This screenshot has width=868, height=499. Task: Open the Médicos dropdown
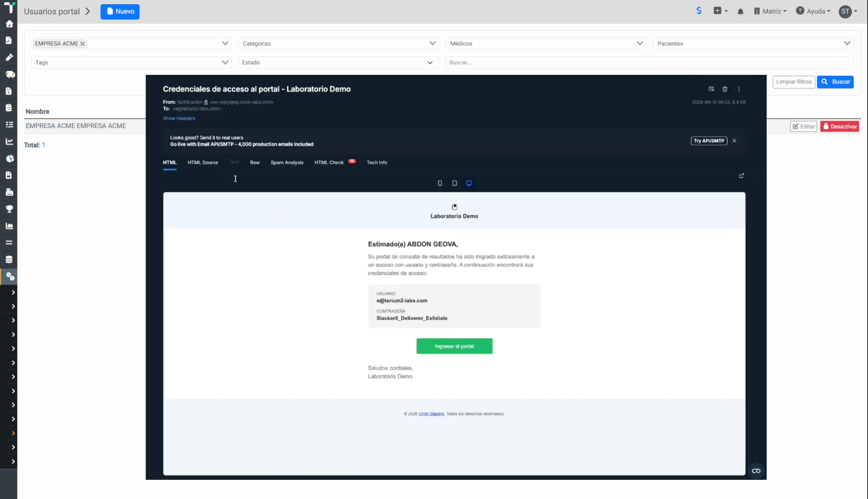(x=546, y=44)
